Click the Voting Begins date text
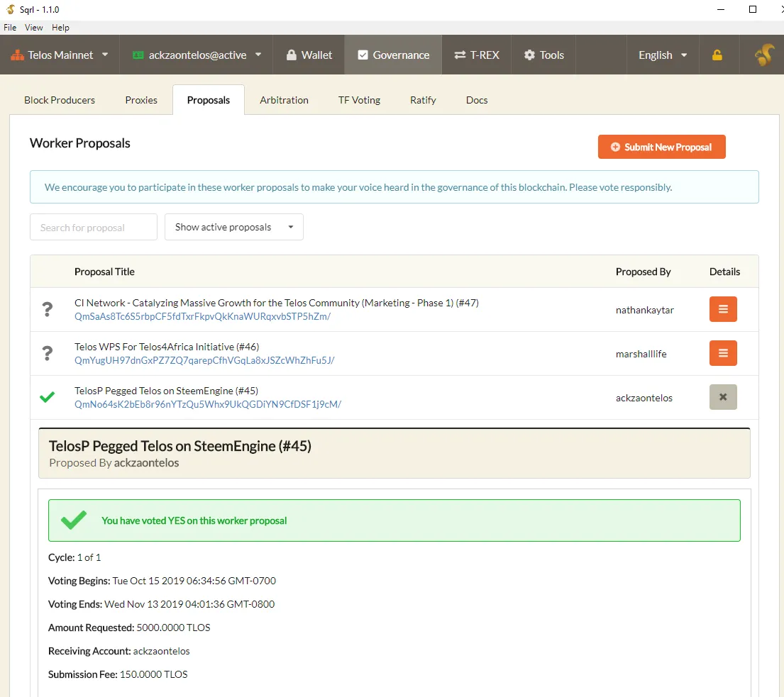This screenshot has width=784, height=697. click(194, 581)
